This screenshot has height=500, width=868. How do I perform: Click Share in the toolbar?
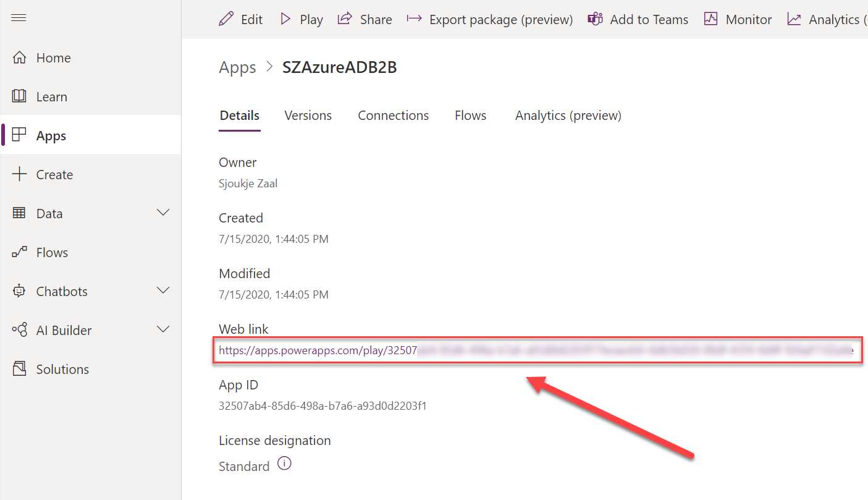pyautogui.click(x=365, y=19)
